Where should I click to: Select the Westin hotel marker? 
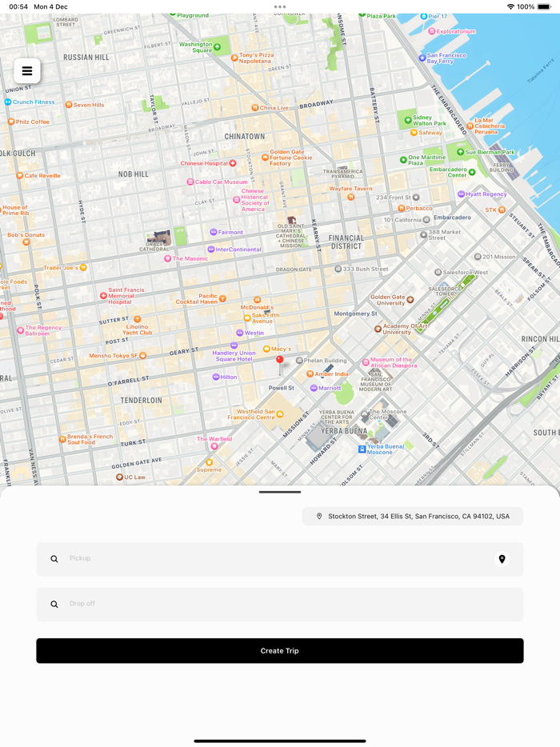(240, 333)
